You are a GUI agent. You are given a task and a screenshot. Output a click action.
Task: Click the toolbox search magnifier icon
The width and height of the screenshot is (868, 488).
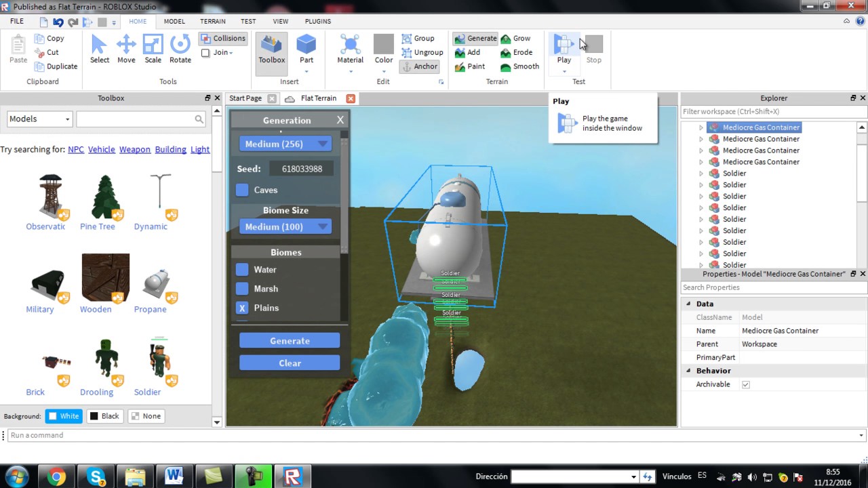click(199, 119)
